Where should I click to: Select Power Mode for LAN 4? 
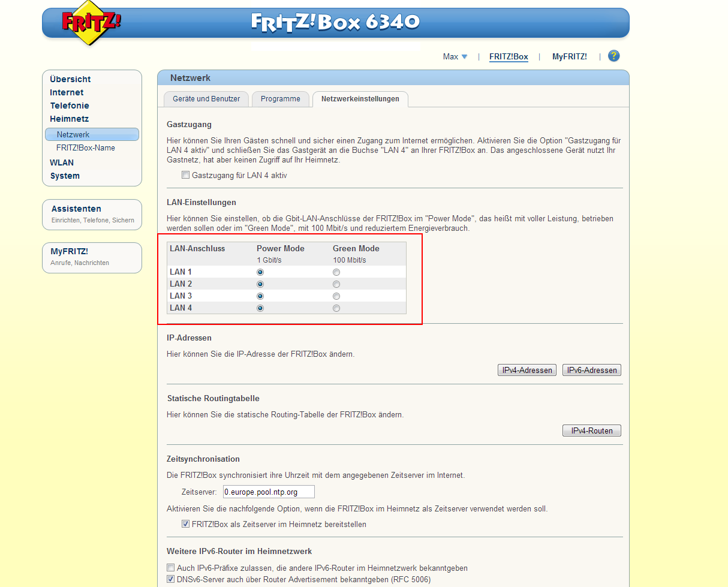(x=260, y=308)
